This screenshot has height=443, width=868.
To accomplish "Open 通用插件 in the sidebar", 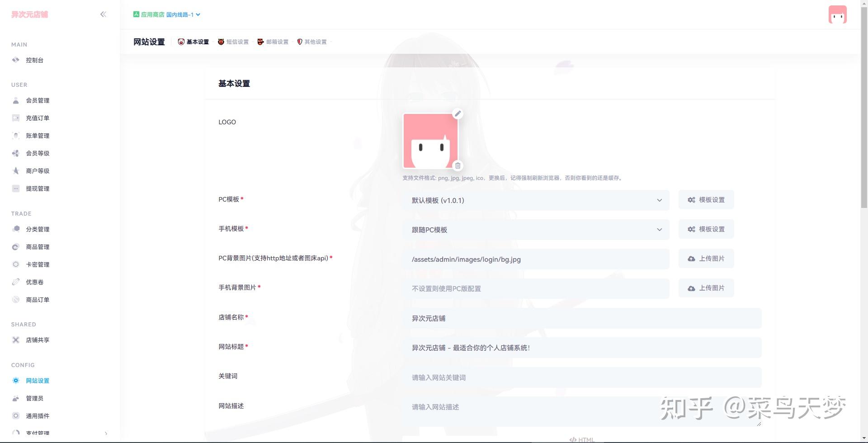I will [x=38, y=416].
